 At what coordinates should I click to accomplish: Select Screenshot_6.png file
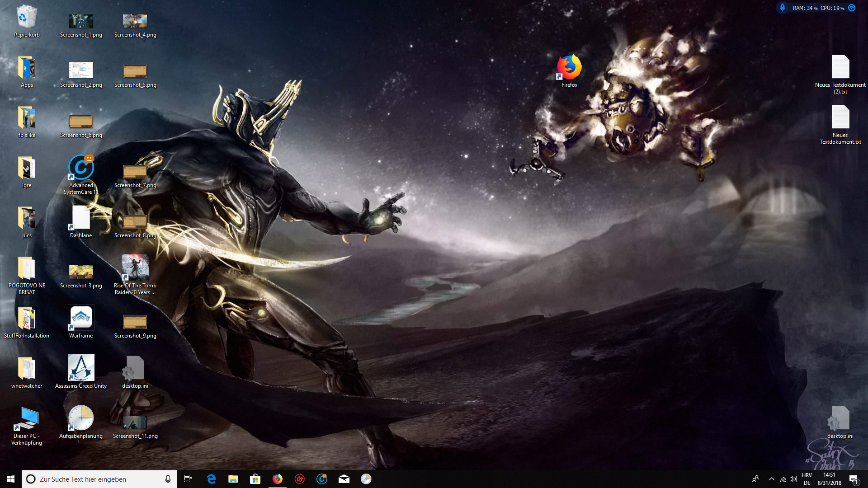[81, 125]
